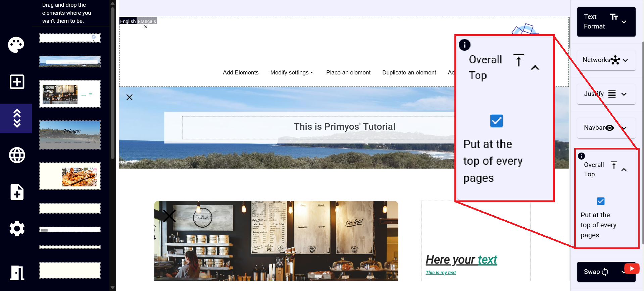Viewport: 644px width, 291px height.
Task: Expand the Networks panel
Action: 625,60
